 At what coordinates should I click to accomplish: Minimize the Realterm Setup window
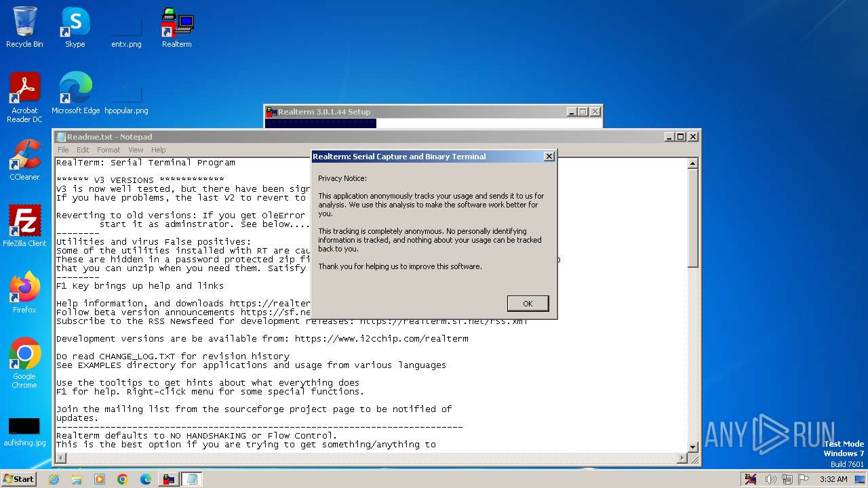(x=572, y=112)
